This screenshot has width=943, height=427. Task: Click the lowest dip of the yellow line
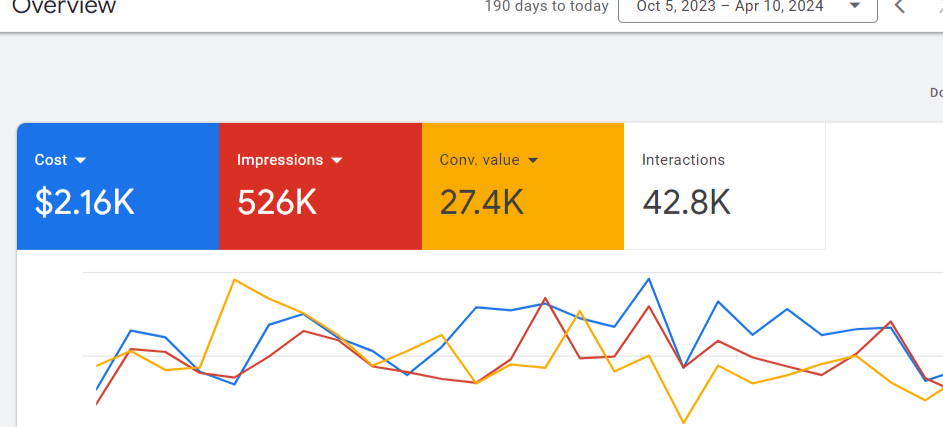point(683,423)
